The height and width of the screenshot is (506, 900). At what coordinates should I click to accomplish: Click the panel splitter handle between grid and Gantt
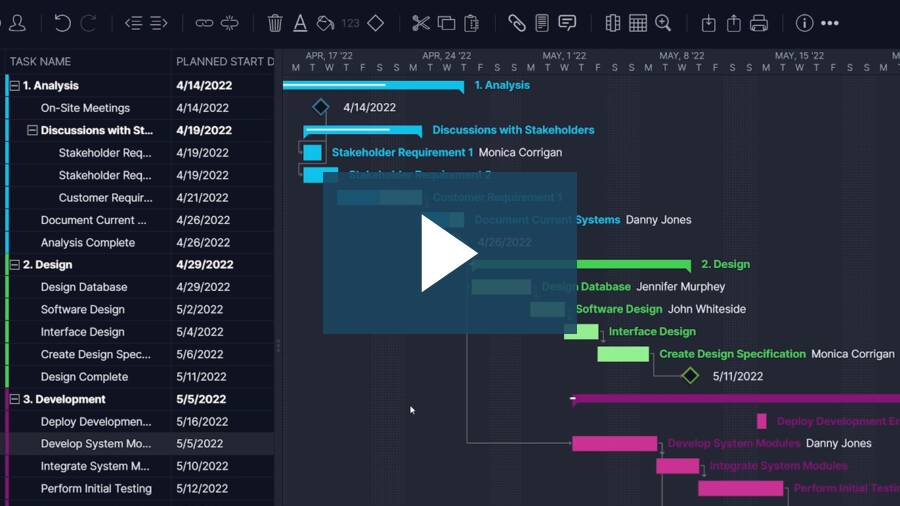point(278,346)
